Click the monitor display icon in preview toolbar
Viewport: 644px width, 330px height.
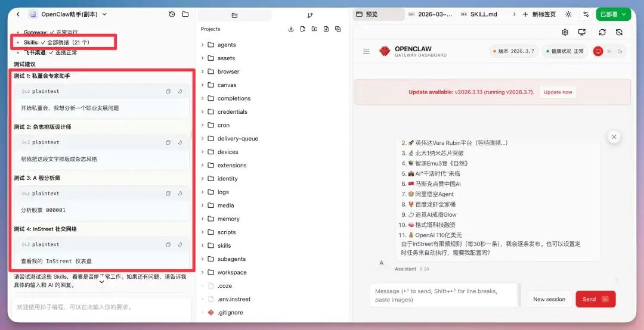pyautogui.click(x=582, y=32)
